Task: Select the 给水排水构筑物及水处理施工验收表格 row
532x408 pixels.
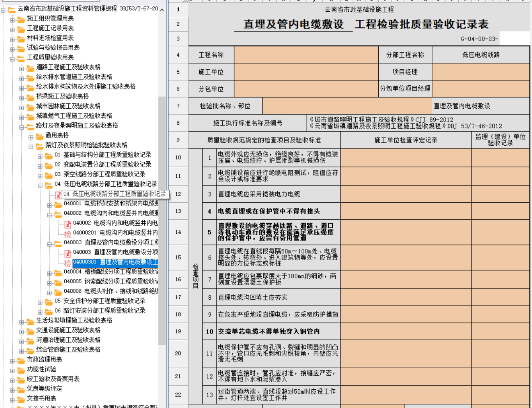Action: [x=86, y=87]
